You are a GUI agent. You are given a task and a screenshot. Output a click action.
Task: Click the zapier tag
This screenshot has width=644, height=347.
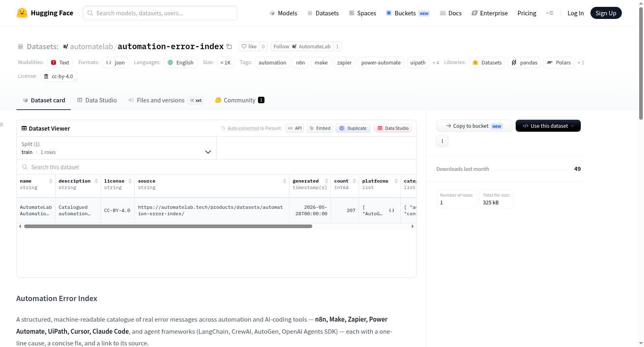point(345,62)
